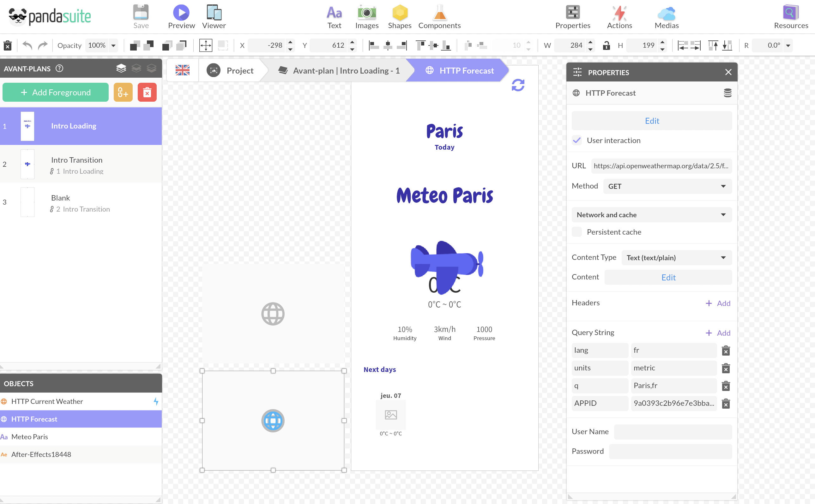Refresh the HTTP Forecast with the blue arrows

point(518,85)
